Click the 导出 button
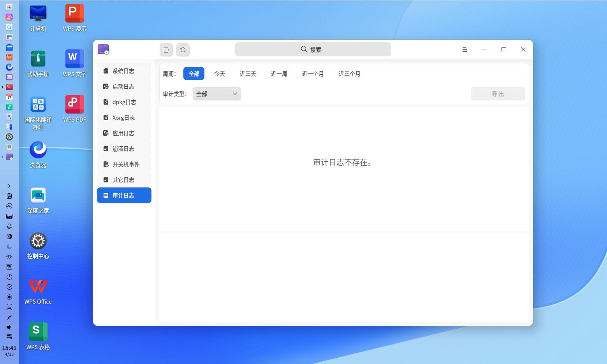This screenshot has height=364, width=607. coord(498,94)
